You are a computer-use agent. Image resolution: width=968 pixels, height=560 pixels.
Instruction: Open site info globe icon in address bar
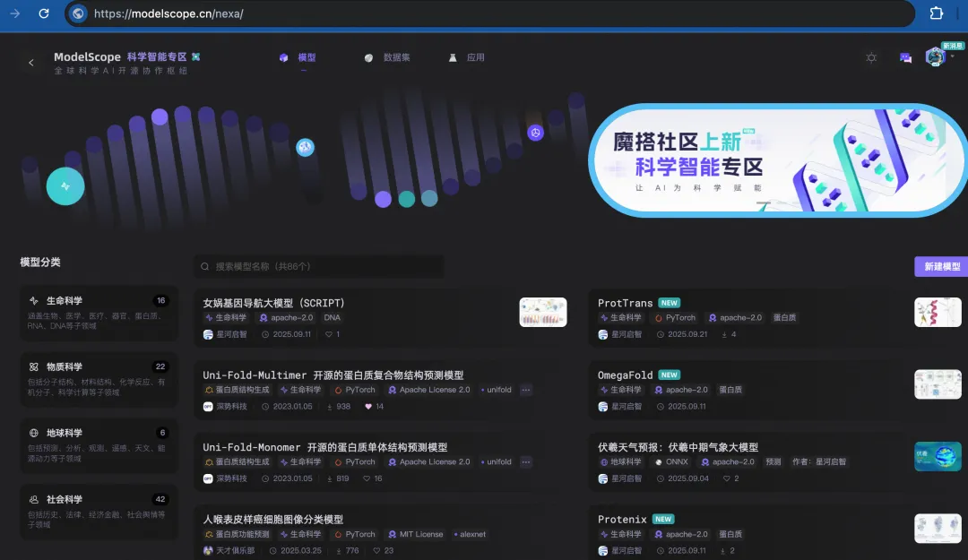(x=78, y=13)
